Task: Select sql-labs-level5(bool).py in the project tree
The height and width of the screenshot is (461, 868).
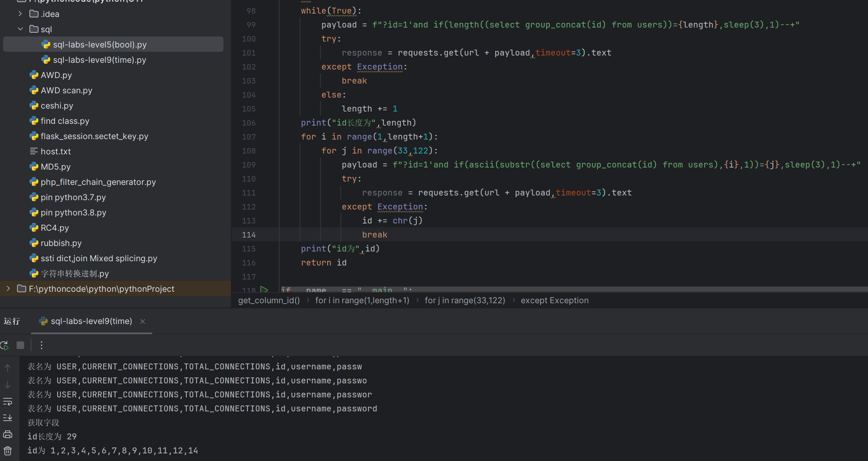Action: pyautogui.click(x=100, y=44)
